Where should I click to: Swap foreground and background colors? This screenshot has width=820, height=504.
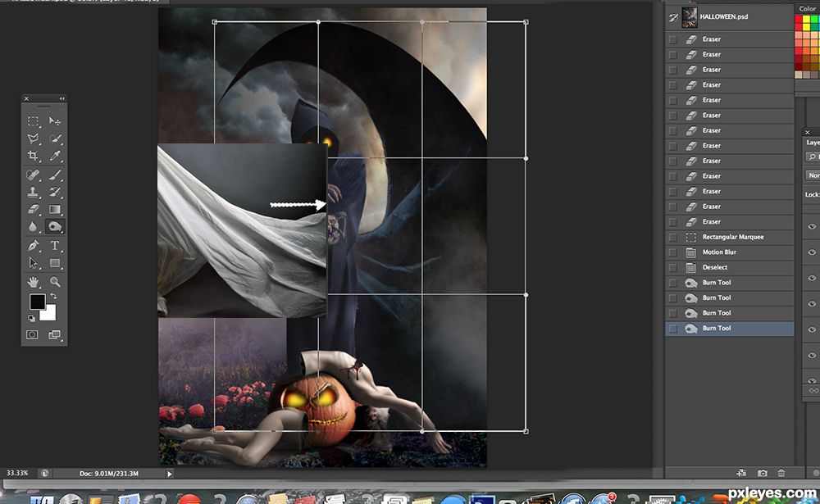(53, 297)
